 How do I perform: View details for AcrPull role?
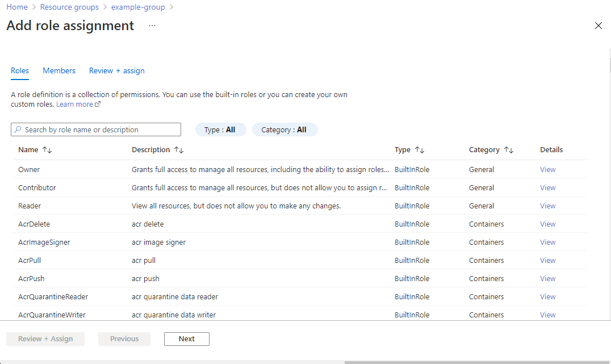[547, 260]
